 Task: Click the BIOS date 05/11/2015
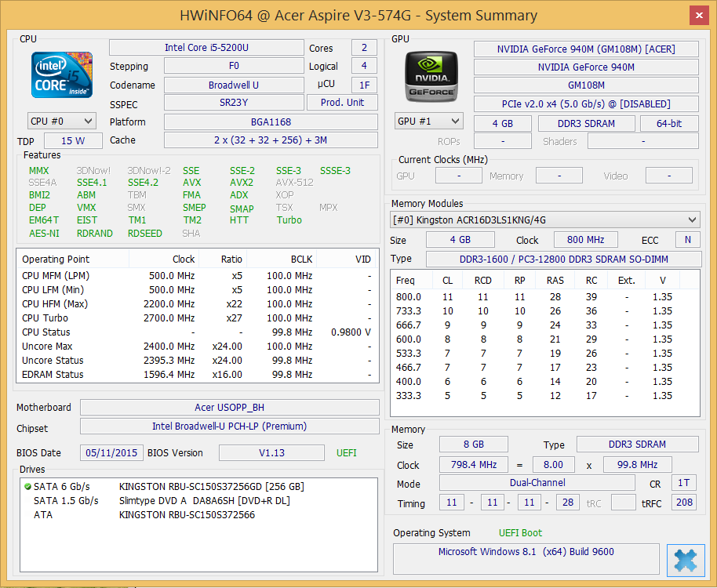pyautogui.click(x=111, y=453)
